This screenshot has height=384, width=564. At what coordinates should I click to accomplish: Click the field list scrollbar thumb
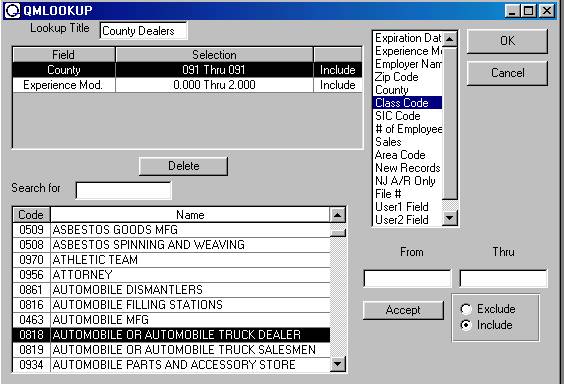[450, 123]
